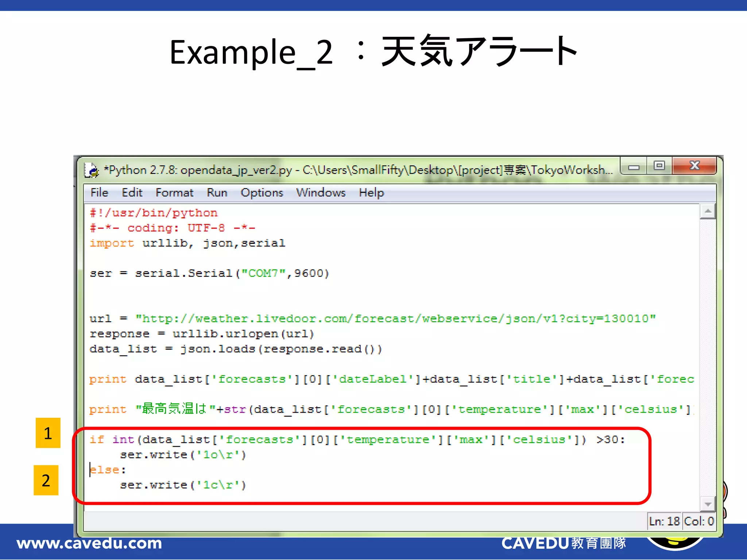Open the Help menu
This screenshot has height=560, width=747.
[371, 192]
